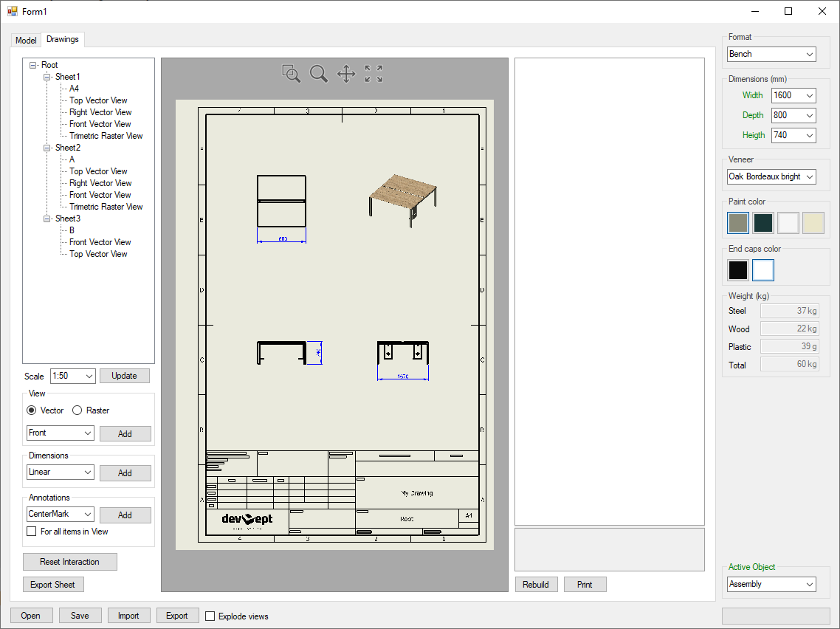
Task: Collapse the Sheet2 tree node
Action: click(x=47, y=148)
